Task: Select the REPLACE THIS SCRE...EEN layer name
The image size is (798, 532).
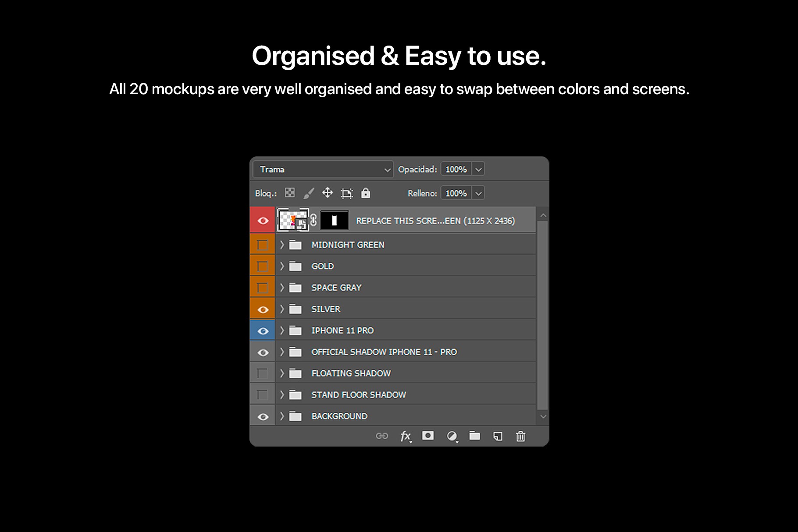Action: pos(435,220)
